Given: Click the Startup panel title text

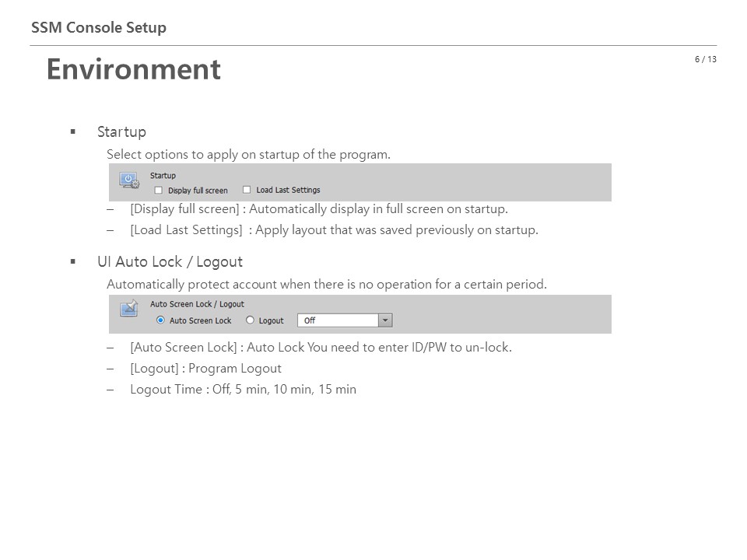Looking at the screenshot, I should click(x=163, y=176).
